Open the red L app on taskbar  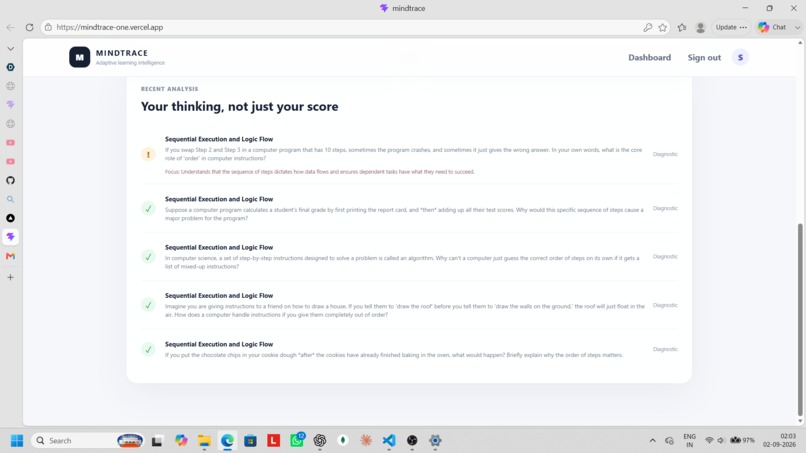(x=273, y=441)
